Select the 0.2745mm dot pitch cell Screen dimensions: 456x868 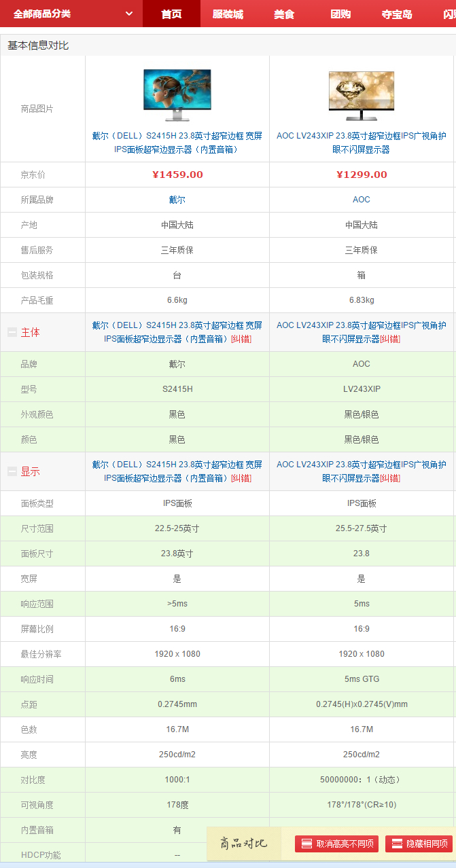click(177, 704)
